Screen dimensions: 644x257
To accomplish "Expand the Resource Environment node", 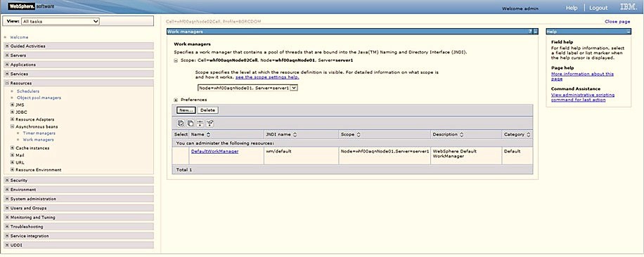I will pos(13,170).
